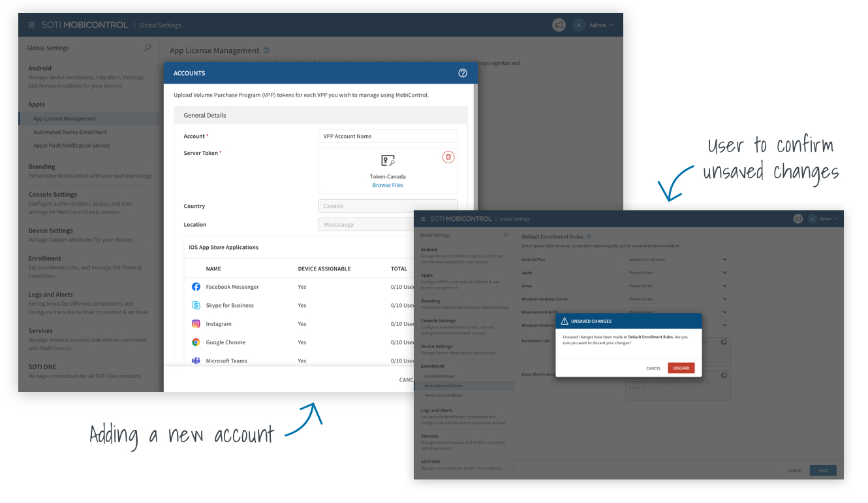Open the Android Plus enrollment dropdown
868x503 pixels.
click(x=677, y=259)
